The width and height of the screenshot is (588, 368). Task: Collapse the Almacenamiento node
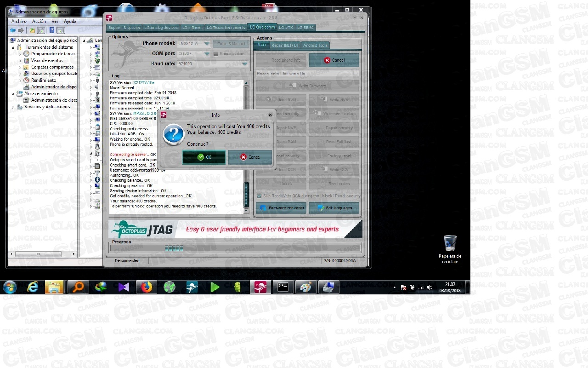tap(13, 93)
